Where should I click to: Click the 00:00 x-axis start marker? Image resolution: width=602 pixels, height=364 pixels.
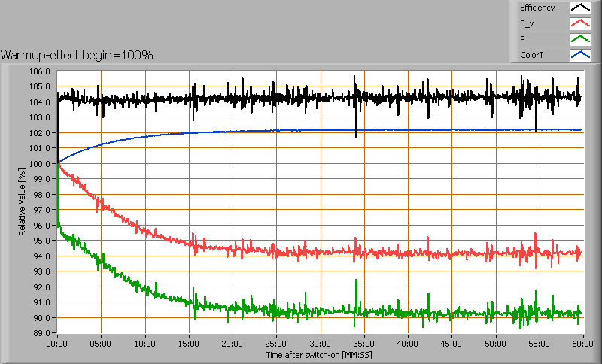pyautogui.click(x=57, y=344)
